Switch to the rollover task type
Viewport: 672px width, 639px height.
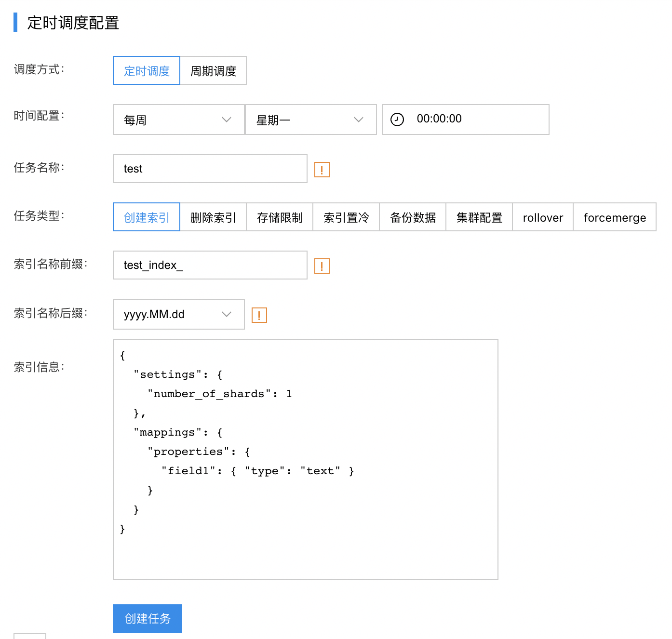point(543,217)
